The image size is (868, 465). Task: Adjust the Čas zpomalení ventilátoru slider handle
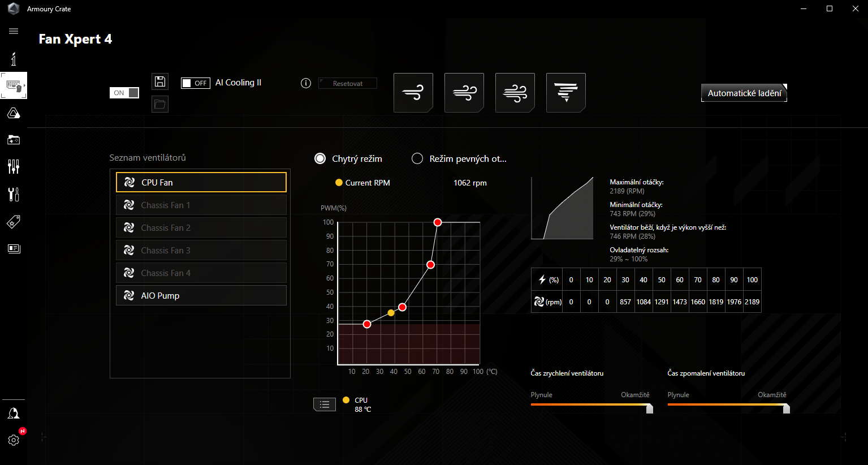(787, 408)
